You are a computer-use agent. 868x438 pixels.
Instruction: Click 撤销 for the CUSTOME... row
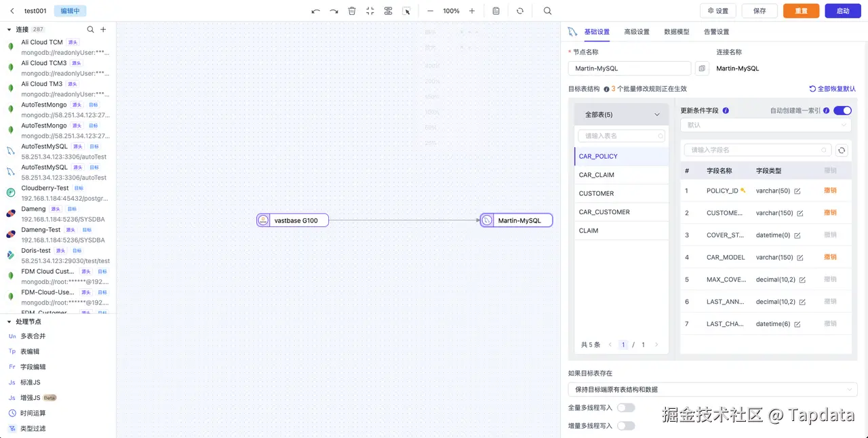click(x=830, y=213)
